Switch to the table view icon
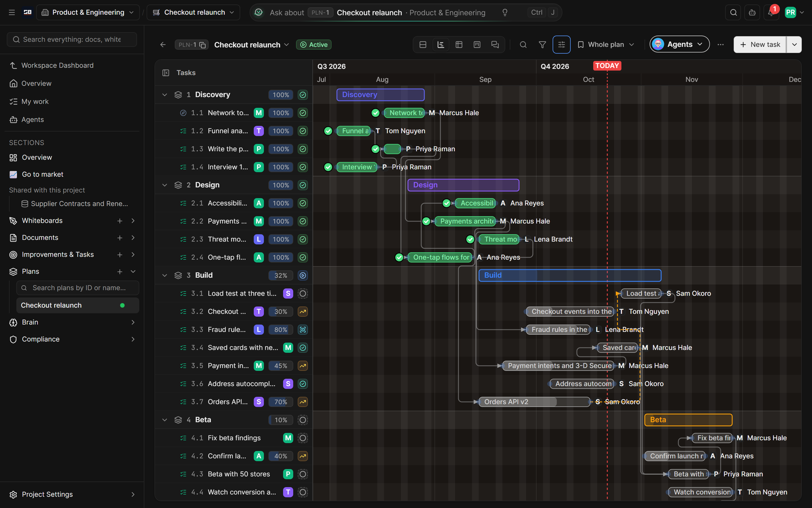812x508 pixels. pos(459,45)
